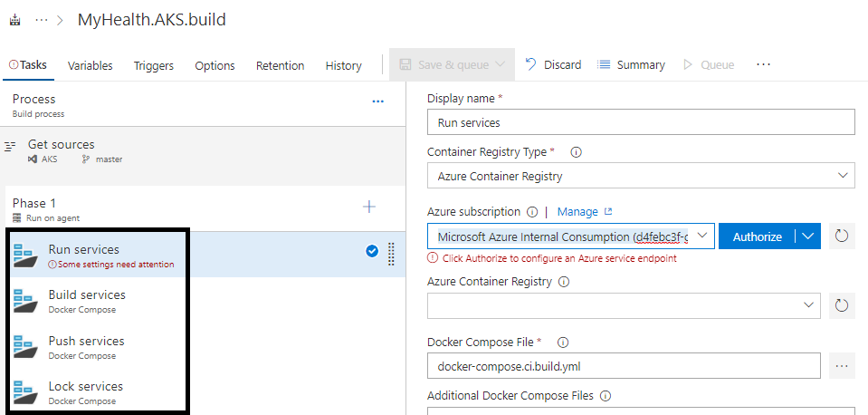Toggle the Run services task checkmark
Viewport: 868px width, 415px height.
coord(372,251)
